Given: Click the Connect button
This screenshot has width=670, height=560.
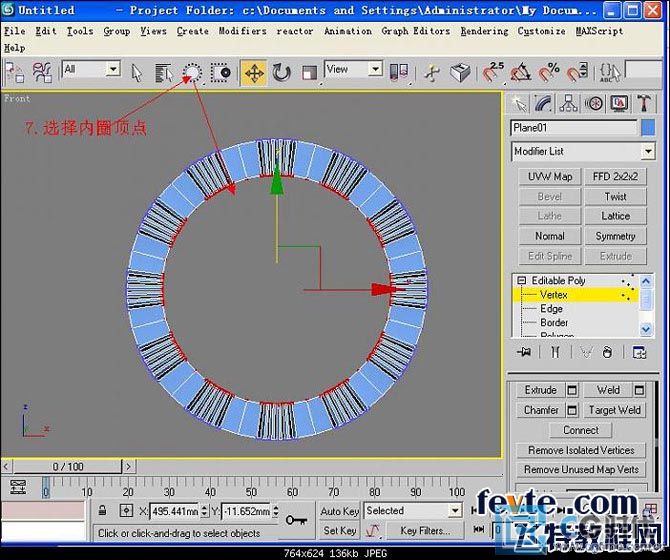Looking at the screenshot, I should [581, 430].
